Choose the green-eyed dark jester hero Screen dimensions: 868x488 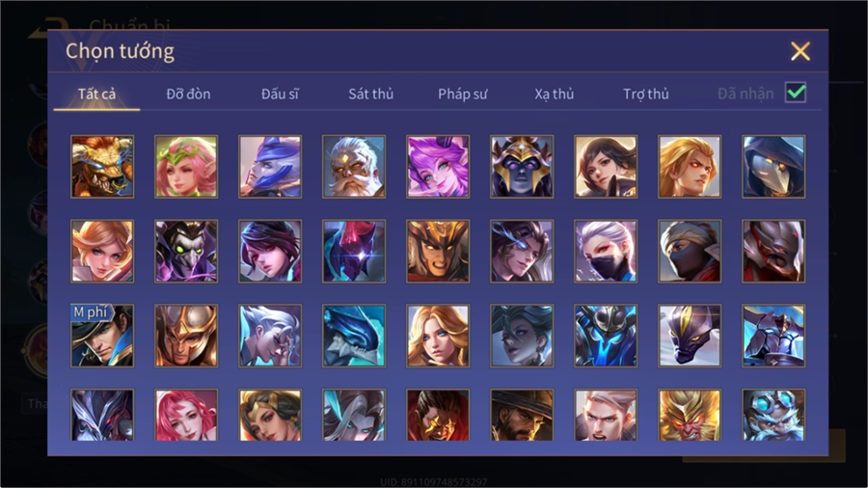click(186, 251)
